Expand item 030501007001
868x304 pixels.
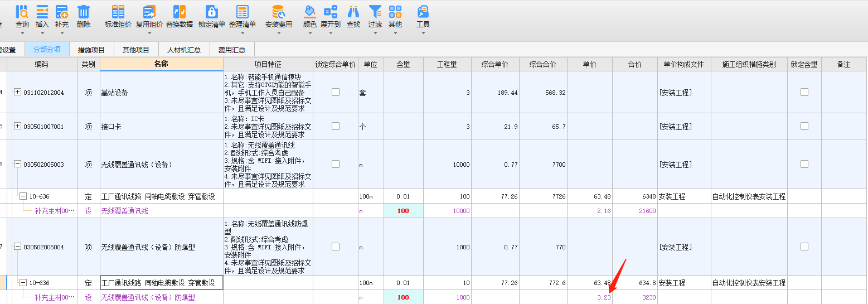click(x=17, y=126)
